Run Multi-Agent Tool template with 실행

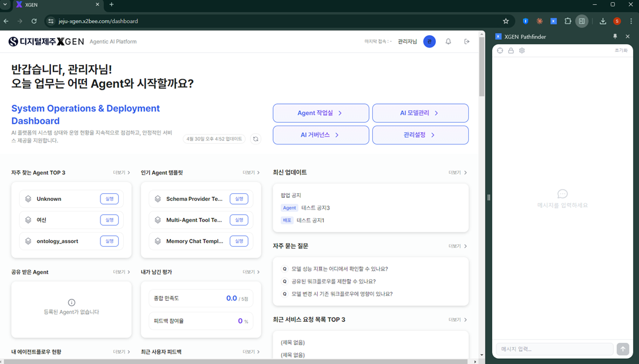pos(239,220)
